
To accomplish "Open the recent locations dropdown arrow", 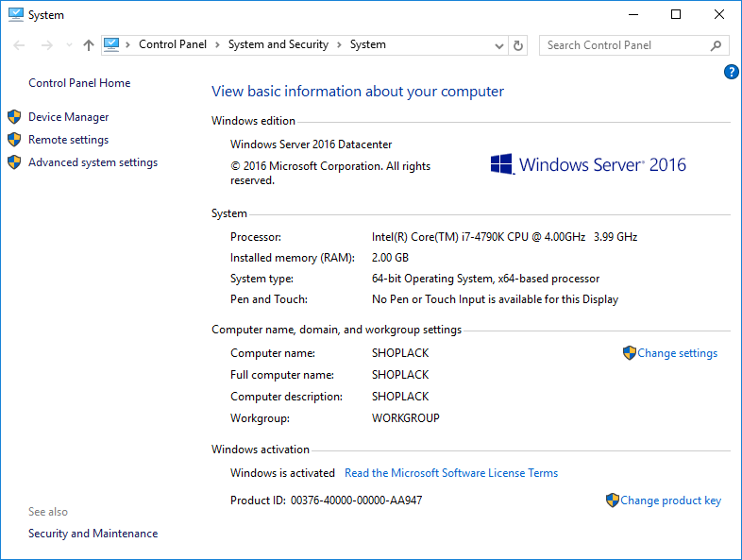I will click(x=70, y=45).
